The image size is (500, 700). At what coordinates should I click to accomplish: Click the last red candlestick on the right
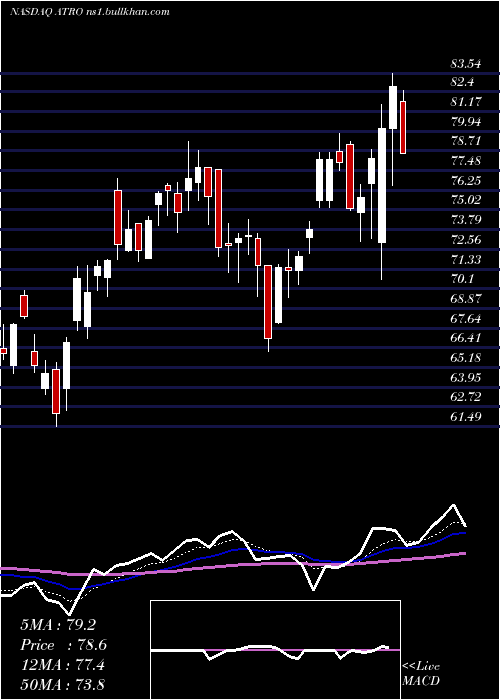[403, 127]
